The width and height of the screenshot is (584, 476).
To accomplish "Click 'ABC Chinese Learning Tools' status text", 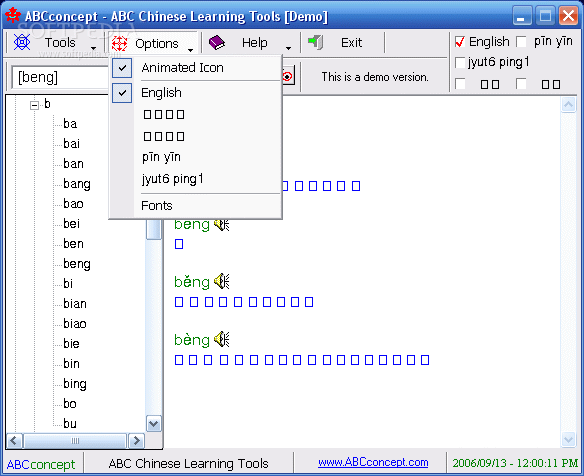I will (188, 464).
